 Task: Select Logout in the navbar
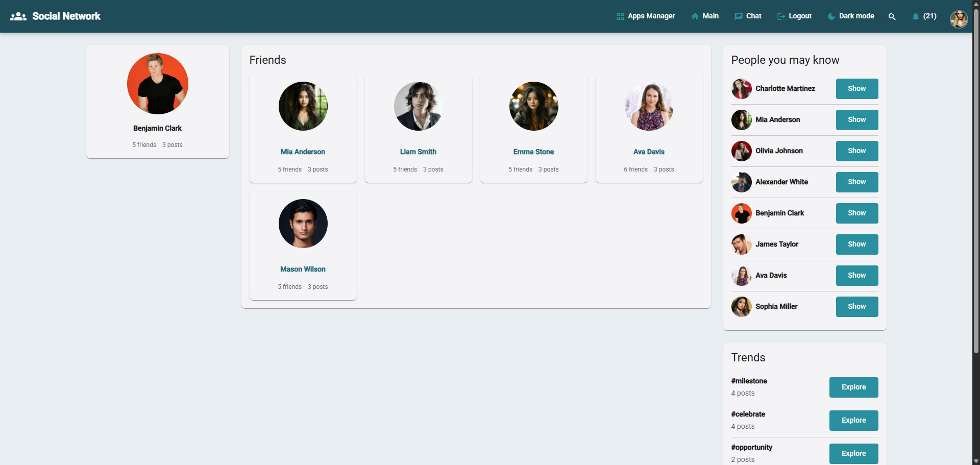(794, 16)
